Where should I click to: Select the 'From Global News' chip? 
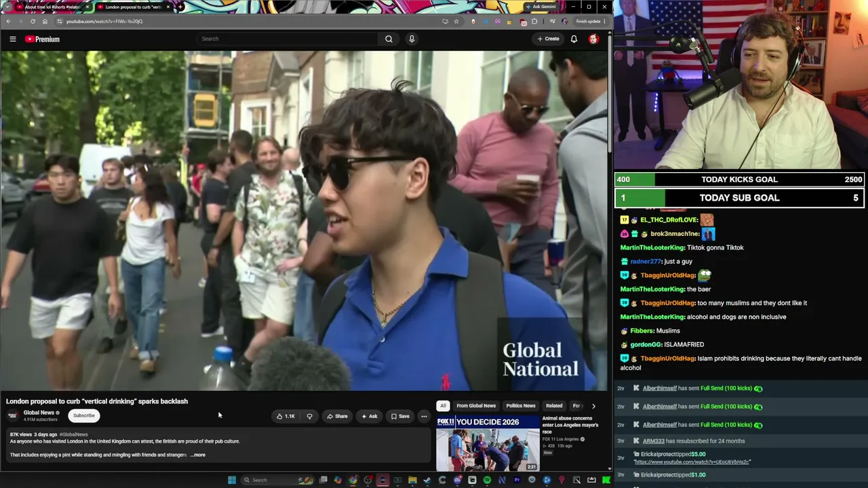[x=476, y=406]
